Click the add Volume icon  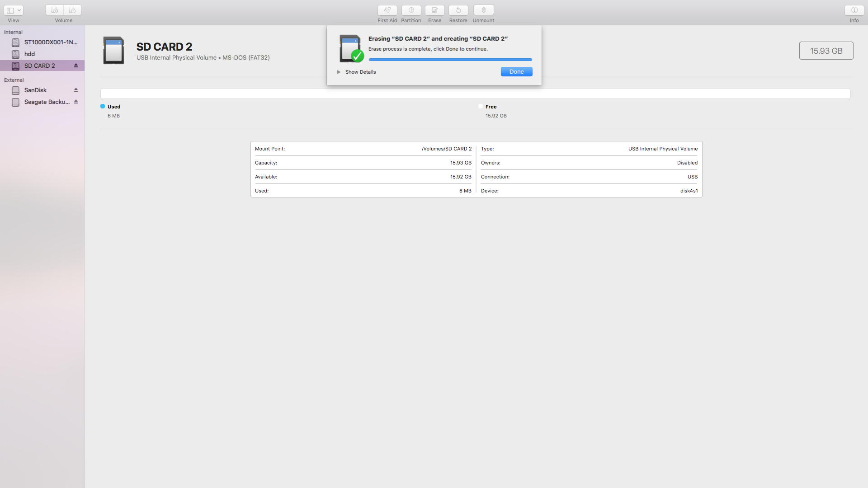click(x=54, y=10)
